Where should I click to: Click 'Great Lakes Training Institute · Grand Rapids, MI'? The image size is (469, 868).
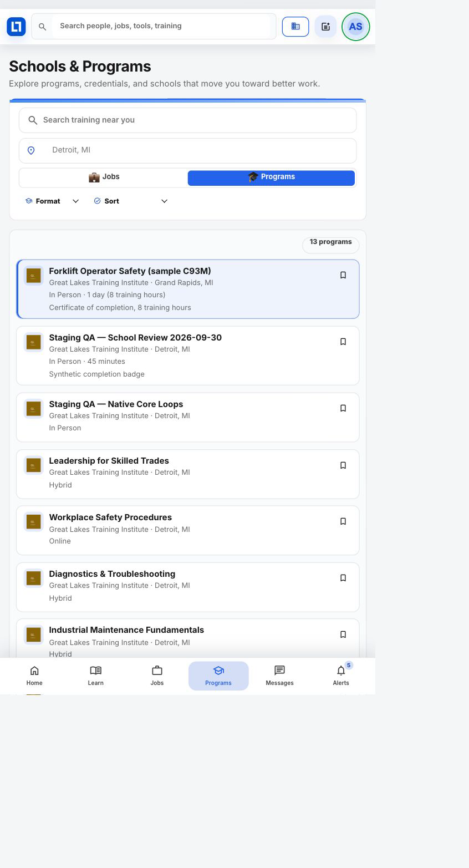click(x=131, y=283)
